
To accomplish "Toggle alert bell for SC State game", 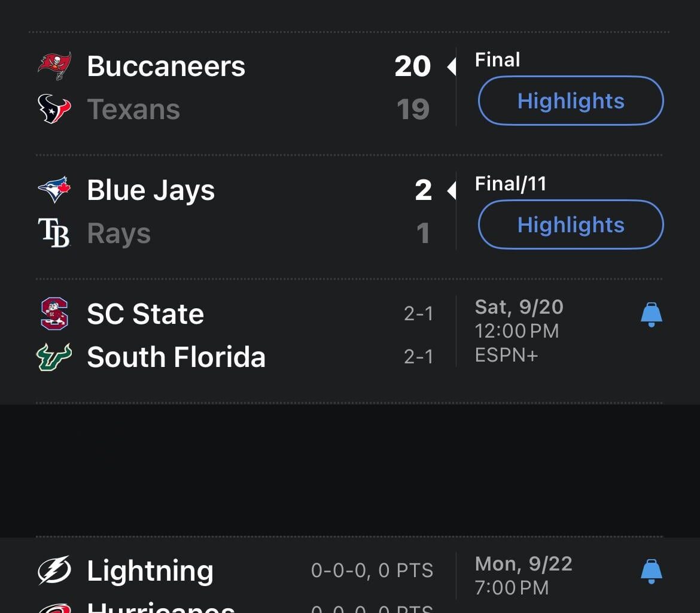I will click(x=651, y=314).
